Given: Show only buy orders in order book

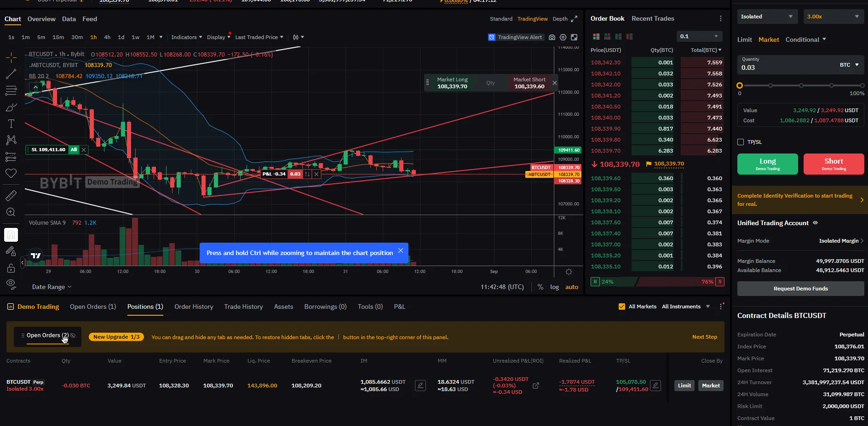Looking at the screenshot, I should 619,36.
